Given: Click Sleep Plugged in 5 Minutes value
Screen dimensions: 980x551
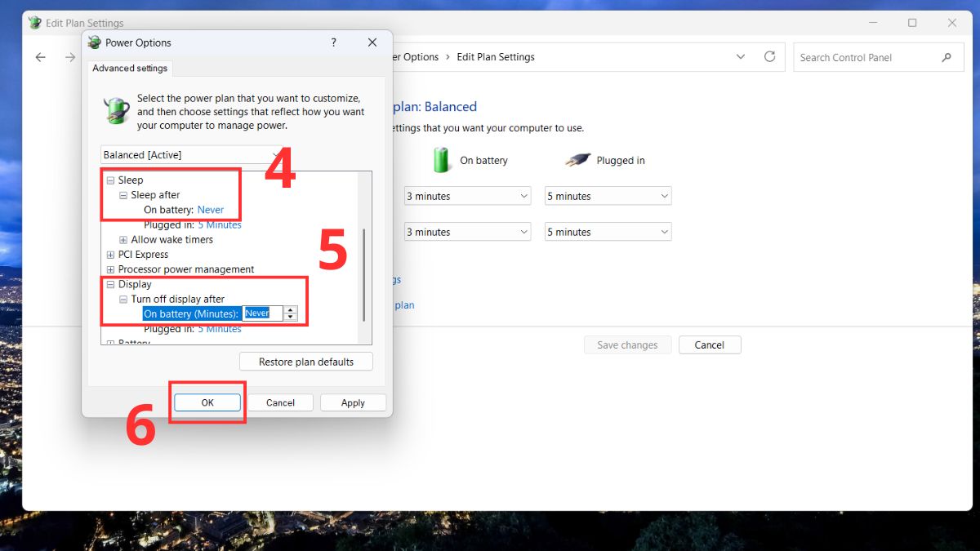Looking at the screenshot, I should click(220, 224).
